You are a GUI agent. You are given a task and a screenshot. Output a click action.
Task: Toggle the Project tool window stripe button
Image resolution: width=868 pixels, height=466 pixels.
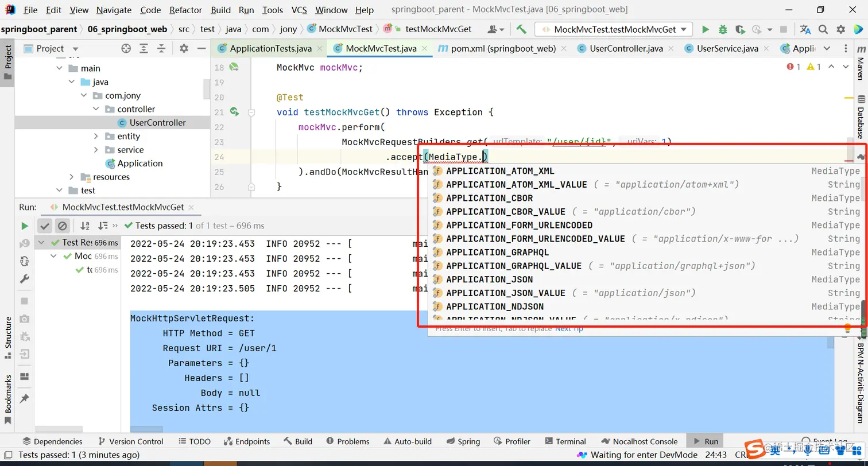click(x=8, y=63)
